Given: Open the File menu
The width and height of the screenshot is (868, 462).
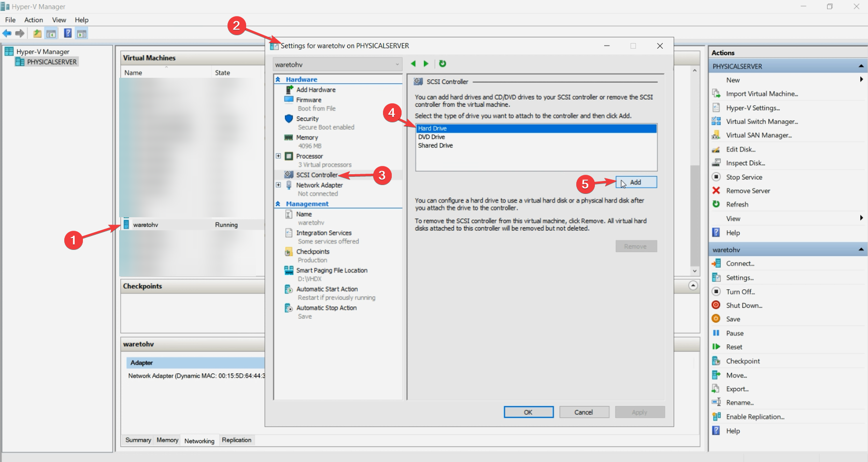Looking at the screenshot, I should pyautogui.click(x=10, y=20).
